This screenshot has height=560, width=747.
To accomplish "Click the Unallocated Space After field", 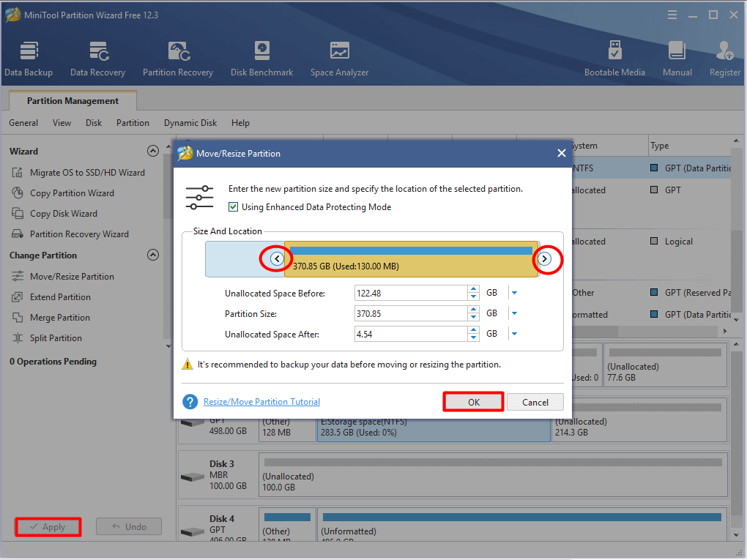I will pyautogui.click(x=411, y=334).
